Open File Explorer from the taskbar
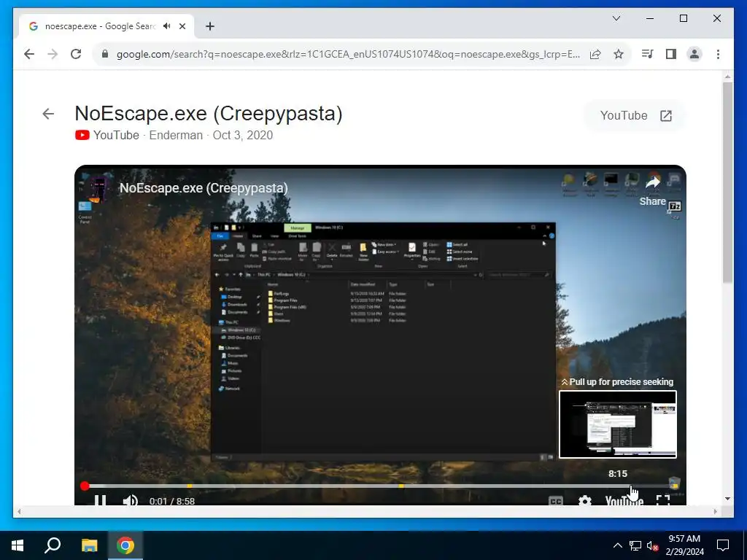The image size is (747, 560). (89, 545)
